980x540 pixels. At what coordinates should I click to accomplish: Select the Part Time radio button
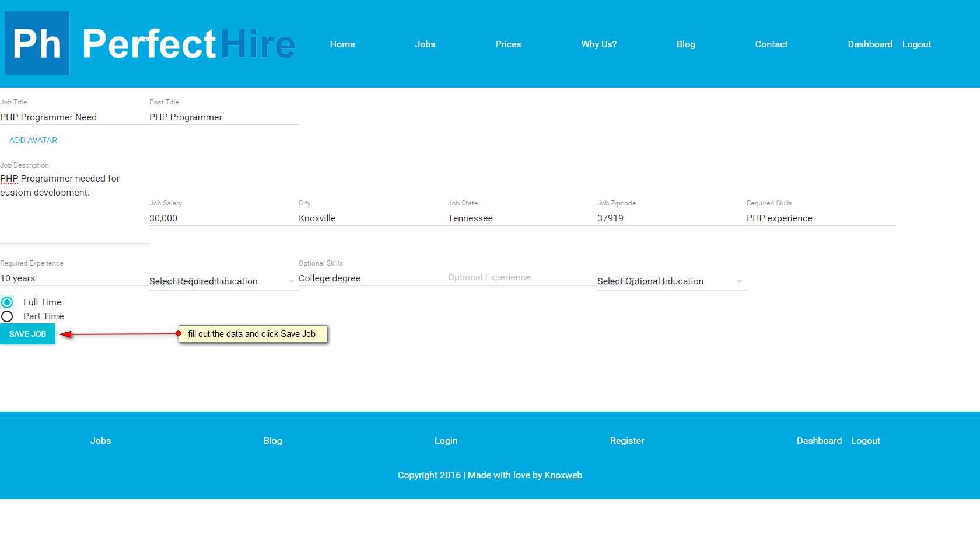pos(7,316)
